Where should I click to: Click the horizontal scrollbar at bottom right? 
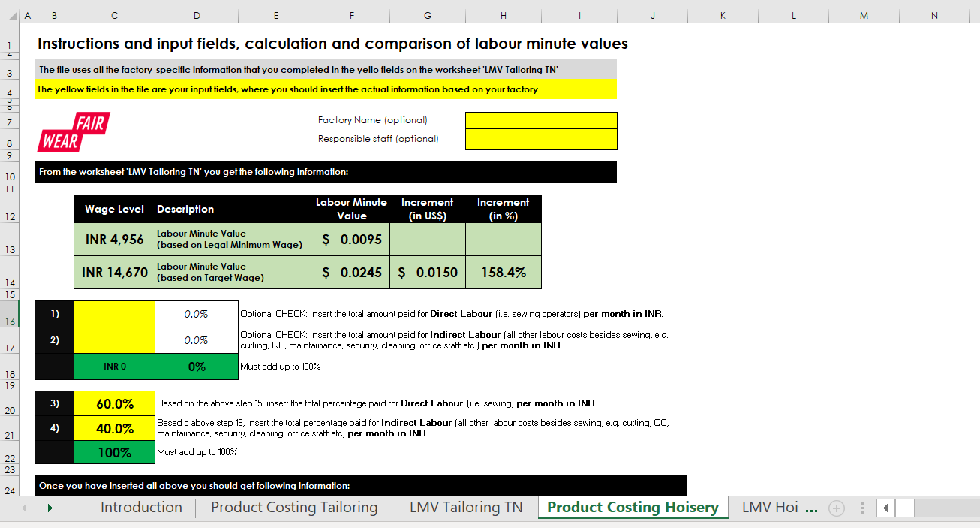(905, 508)
